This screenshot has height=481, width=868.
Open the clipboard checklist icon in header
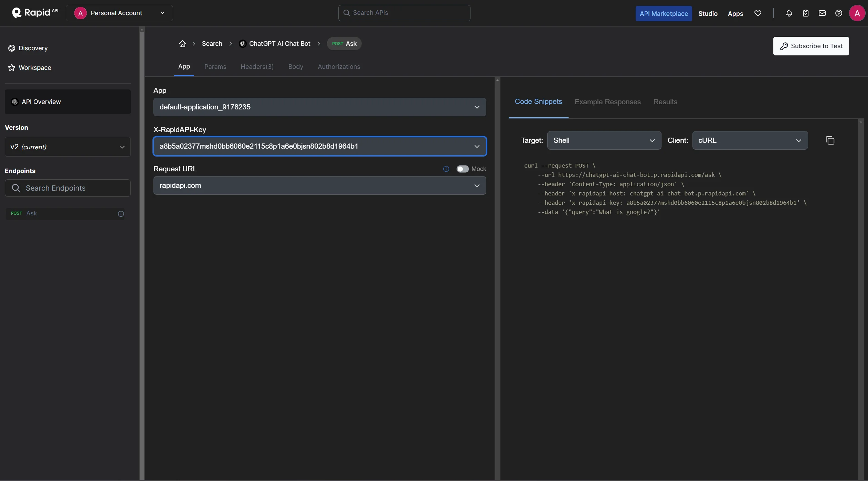(805, 13)
